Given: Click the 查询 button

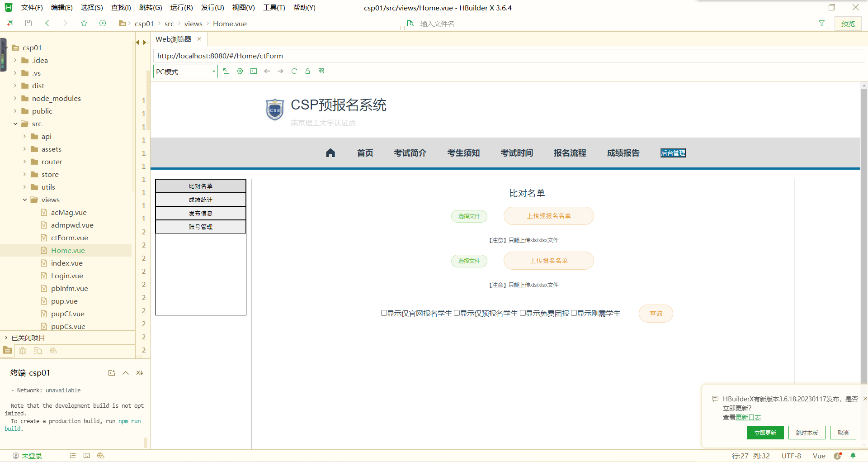Looking at the screenshot, I should tap(656, 314).
